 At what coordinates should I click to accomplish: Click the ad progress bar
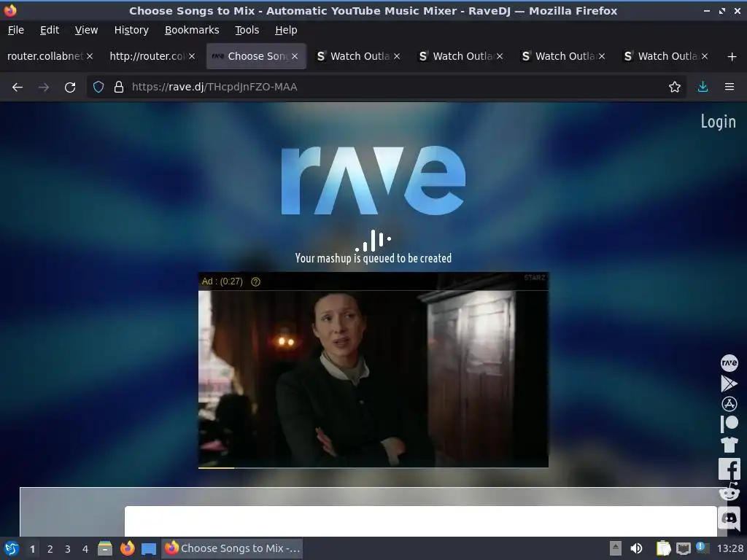click(x=373, y=467)
